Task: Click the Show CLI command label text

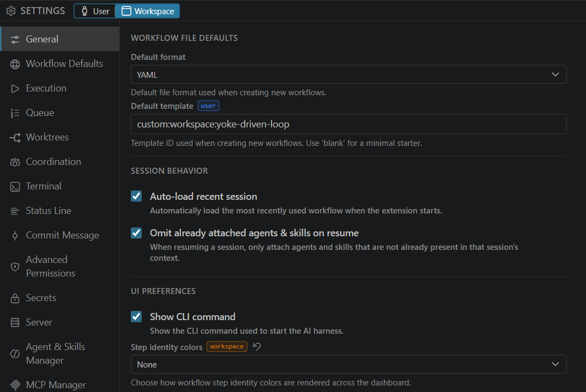Action: 192,316
